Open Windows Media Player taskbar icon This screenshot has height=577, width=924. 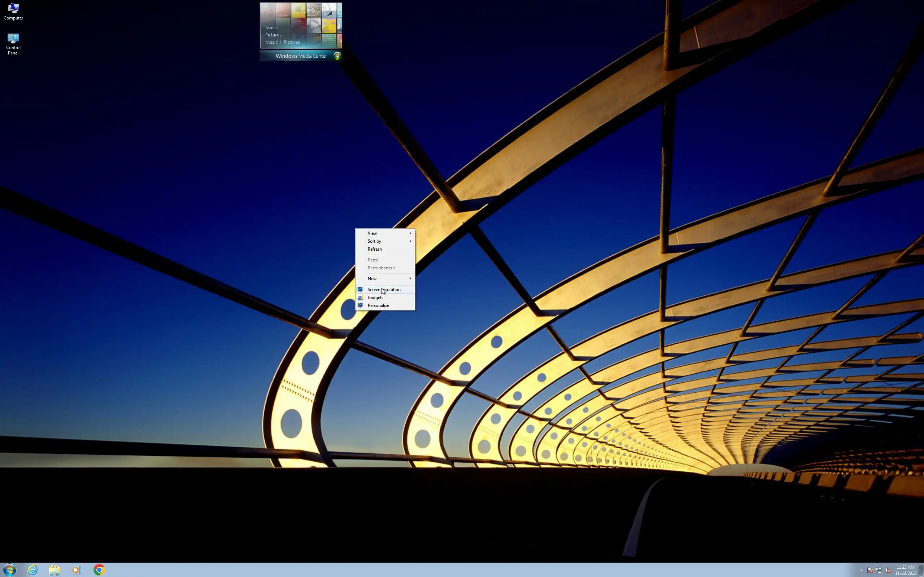tap(77, 570)
